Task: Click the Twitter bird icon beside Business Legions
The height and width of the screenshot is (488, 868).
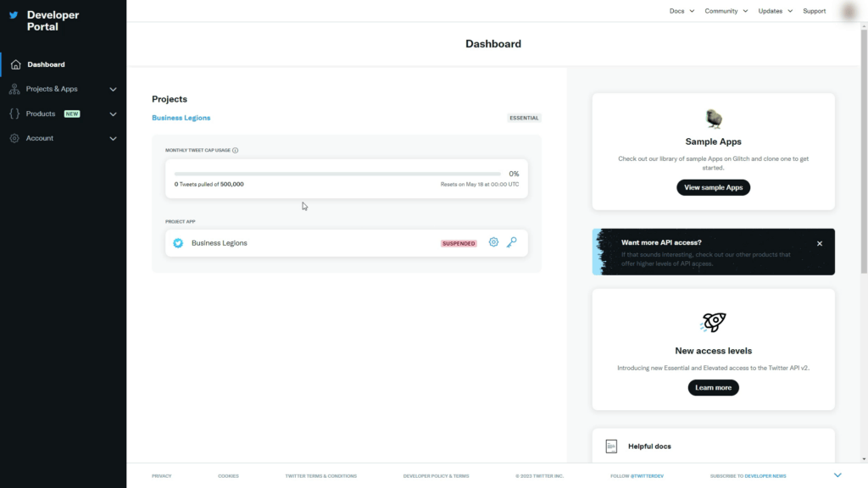Action: (178, 242)
